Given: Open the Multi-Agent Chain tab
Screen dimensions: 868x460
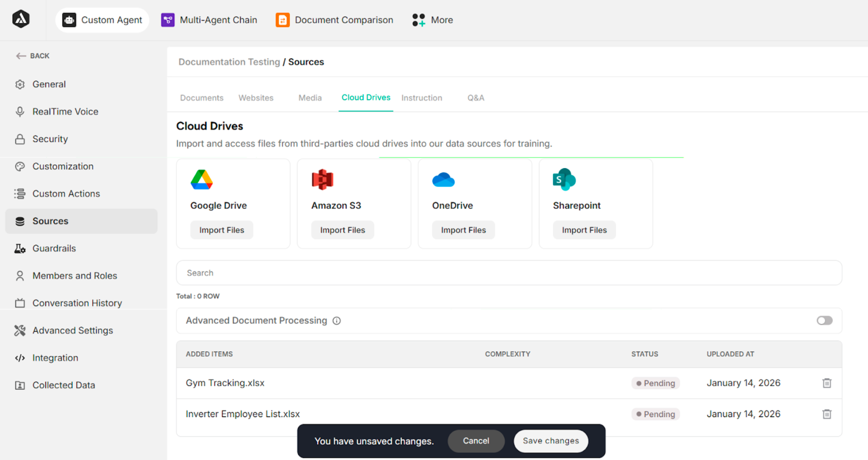Looking at the screenshot, I should [209, 20].
